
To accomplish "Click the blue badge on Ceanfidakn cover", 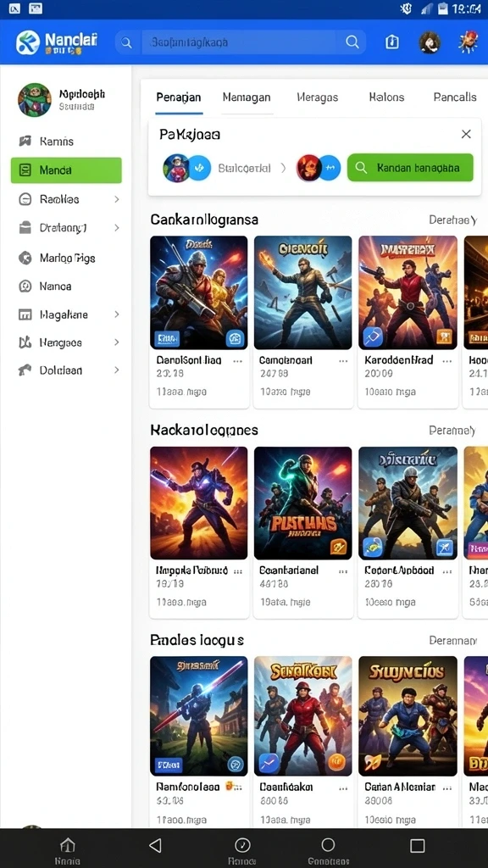I will coord(269,764).
